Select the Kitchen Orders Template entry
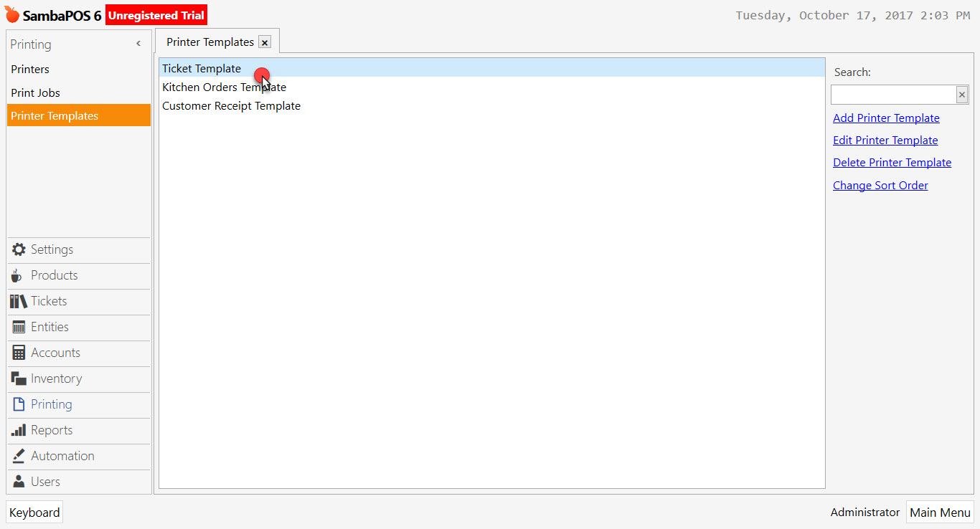Image resolution: width=980 pixels, height=529 pixels. (x=224, y=87)
